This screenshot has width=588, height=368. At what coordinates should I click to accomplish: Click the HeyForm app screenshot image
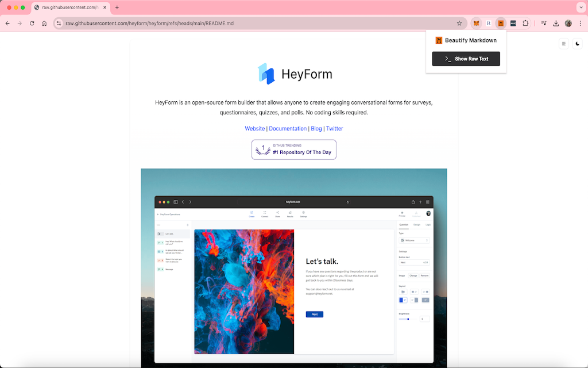click(x=294, y=268)
